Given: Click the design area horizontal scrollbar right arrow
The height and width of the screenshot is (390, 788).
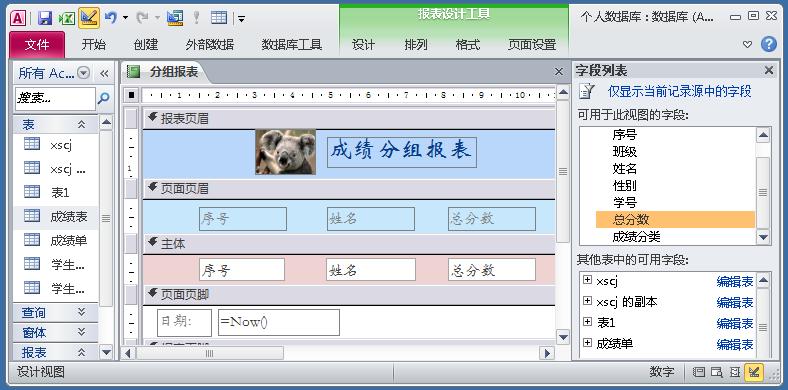Looking at the screenshot, I should point(547,353).
